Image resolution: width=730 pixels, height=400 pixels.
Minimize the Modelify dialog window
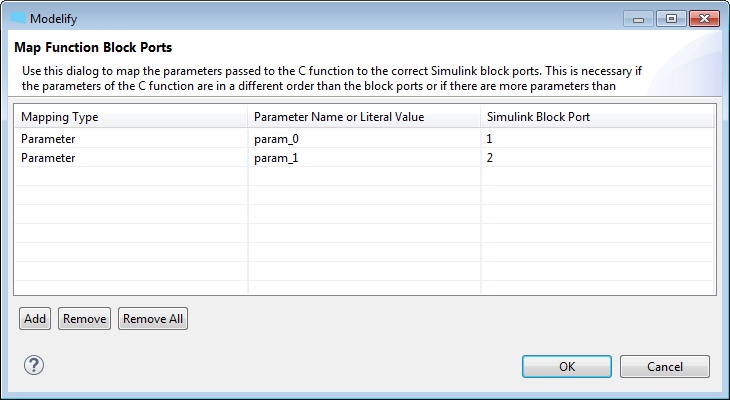click(x=638, y=19)
